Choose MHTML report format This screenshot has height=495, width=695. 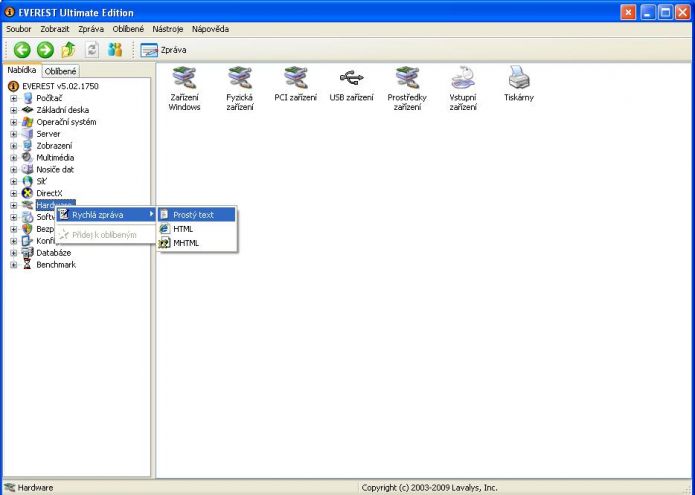coord(197,243)
